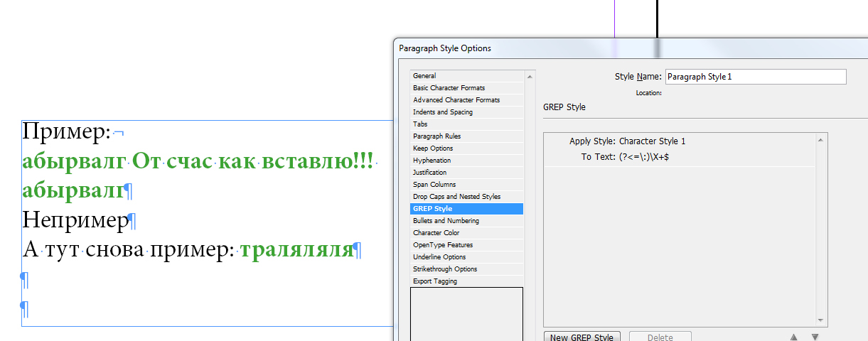The width and height of the screenshot is (868, 341).
Task: Select Justification category
Action: (467, 173)
